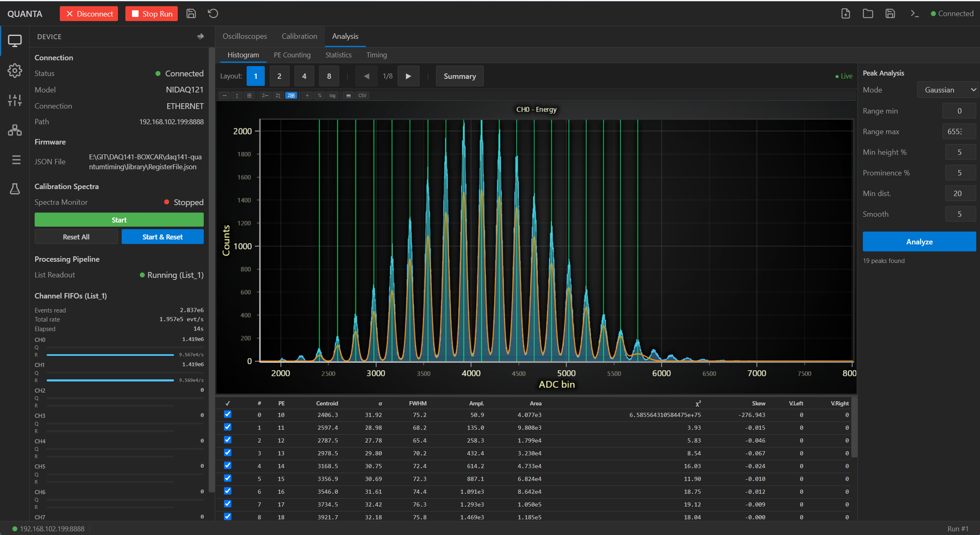Click the CSV export button in plot toolbar
Viewport: 980px width, 535px height.
click(x=362, y=95)
